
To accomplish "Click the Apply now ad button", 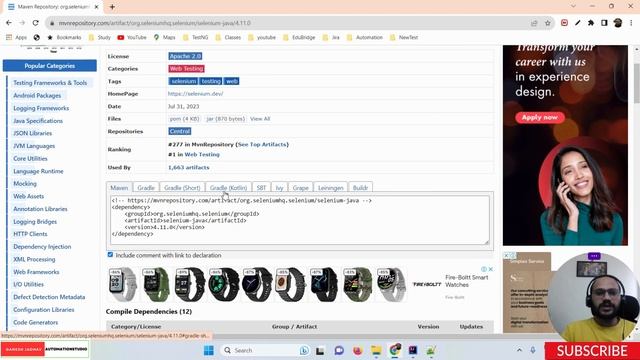I will click(540, 118).
